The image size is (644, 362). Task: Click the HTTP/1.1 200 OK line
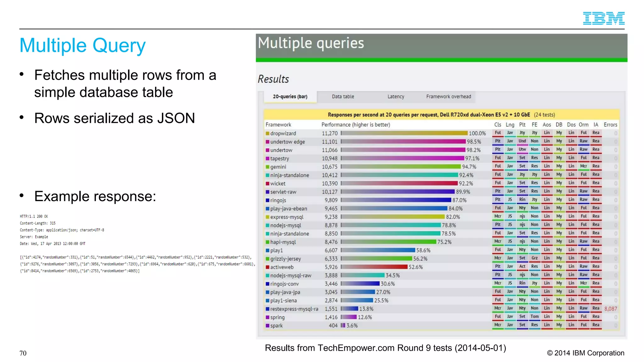pyautogui.click(x=34, y=216)
